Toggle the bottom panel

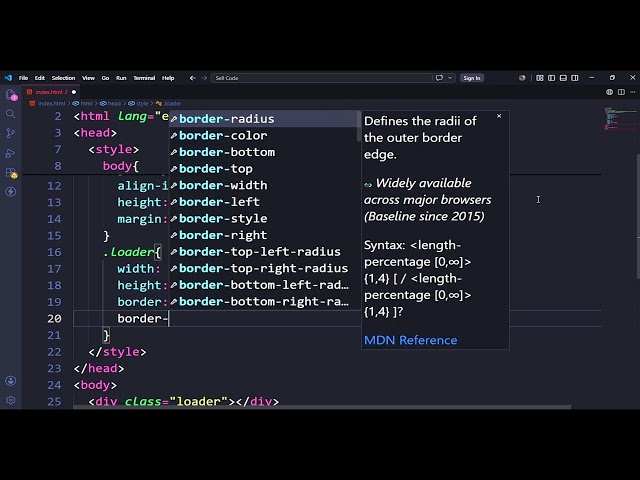pos(563,78)
